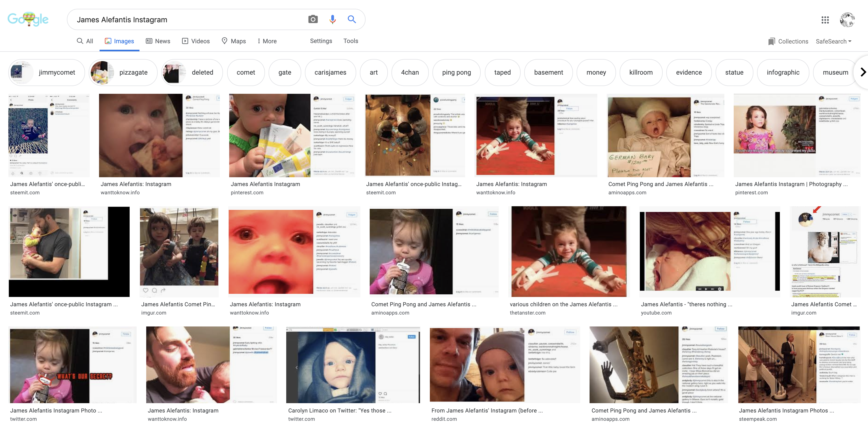The height and width of the screenshot is (427, 868).
Task: Click the Google logo
Action: (x=28, y=19)
